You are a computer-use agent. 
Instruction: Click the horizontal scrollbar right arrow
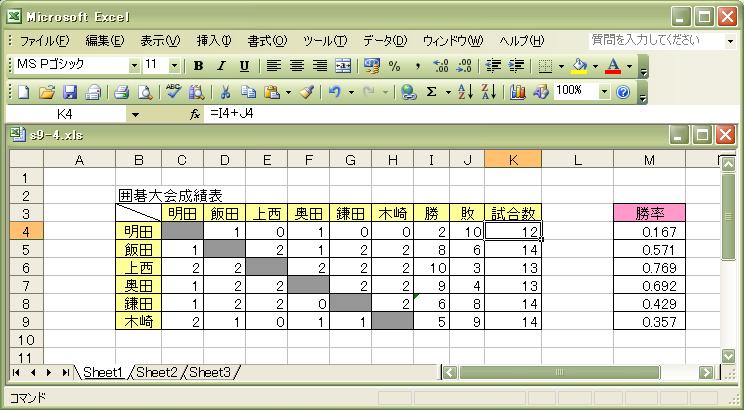(x=706, y=373)
